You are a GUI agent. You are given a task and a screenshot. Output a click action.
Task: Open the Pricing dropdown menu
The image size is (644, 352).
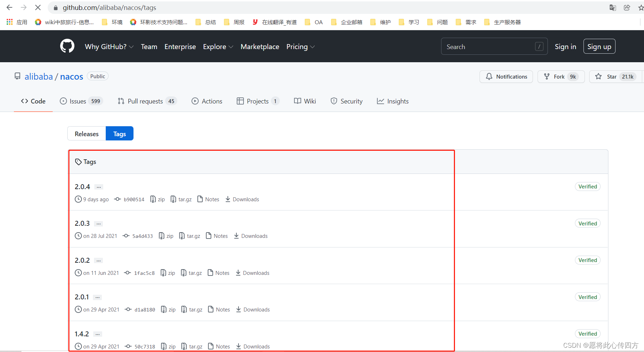point(301,47)
